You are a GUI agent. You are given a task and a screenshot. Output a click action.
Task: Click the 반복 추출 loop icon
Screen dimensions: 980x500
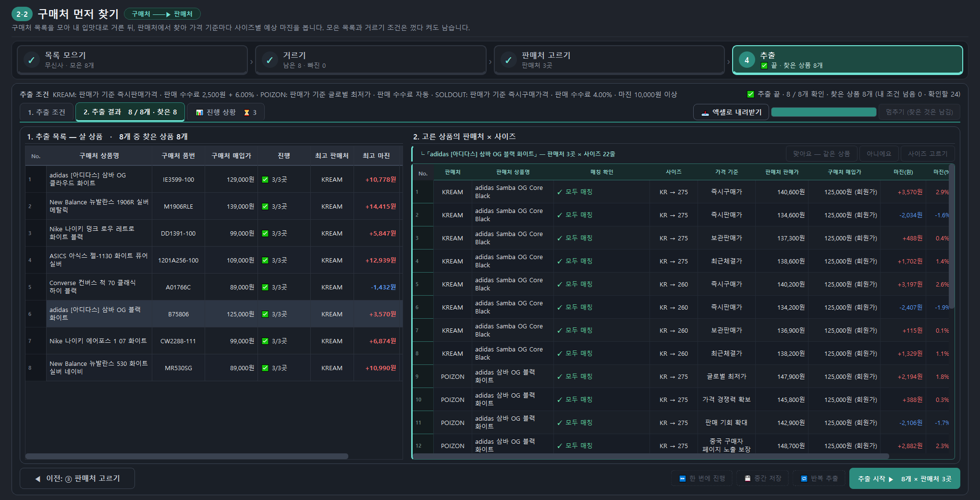(804, 478)
